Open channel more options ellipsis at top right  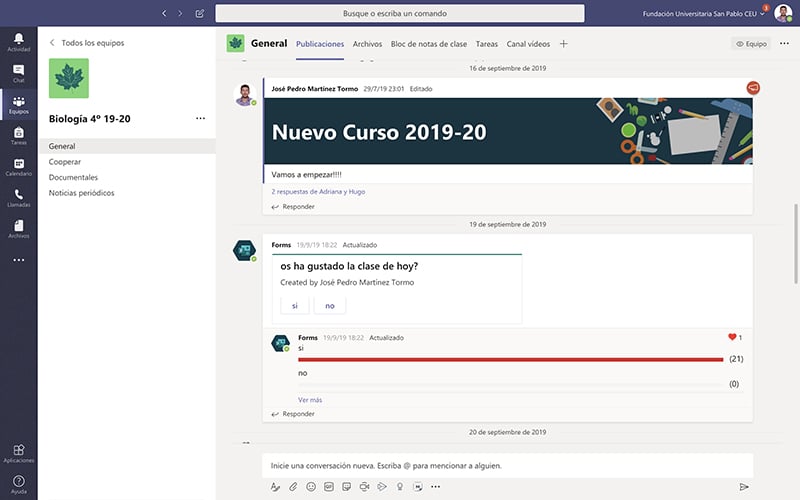[x=784, y=43]
